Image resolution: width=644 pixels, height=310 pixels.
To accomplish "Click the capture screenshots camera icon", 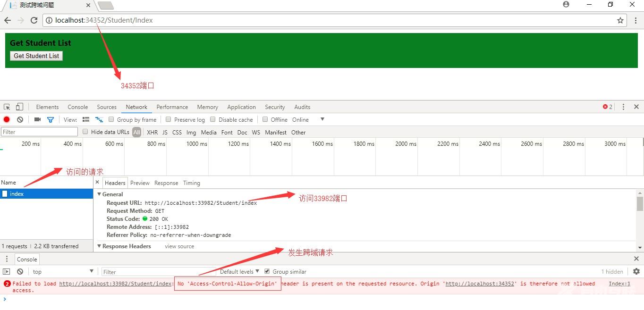I will point(37,120).
